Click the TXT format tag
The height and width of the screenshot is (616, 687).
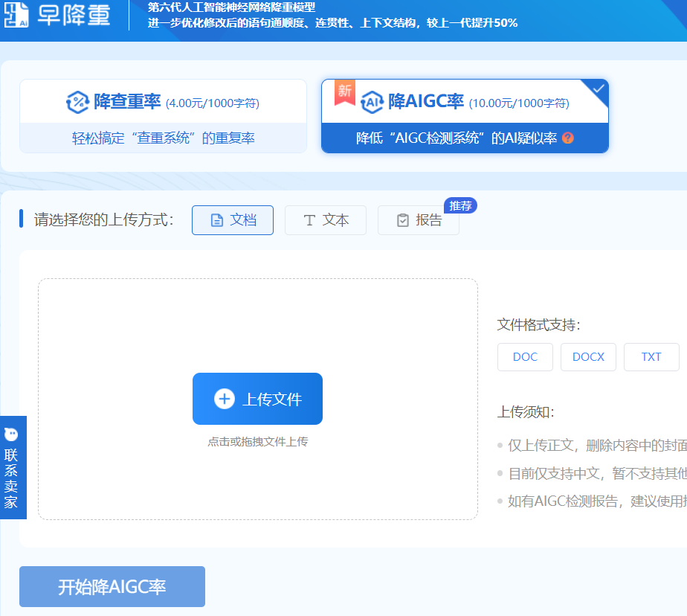coord(651,357)
